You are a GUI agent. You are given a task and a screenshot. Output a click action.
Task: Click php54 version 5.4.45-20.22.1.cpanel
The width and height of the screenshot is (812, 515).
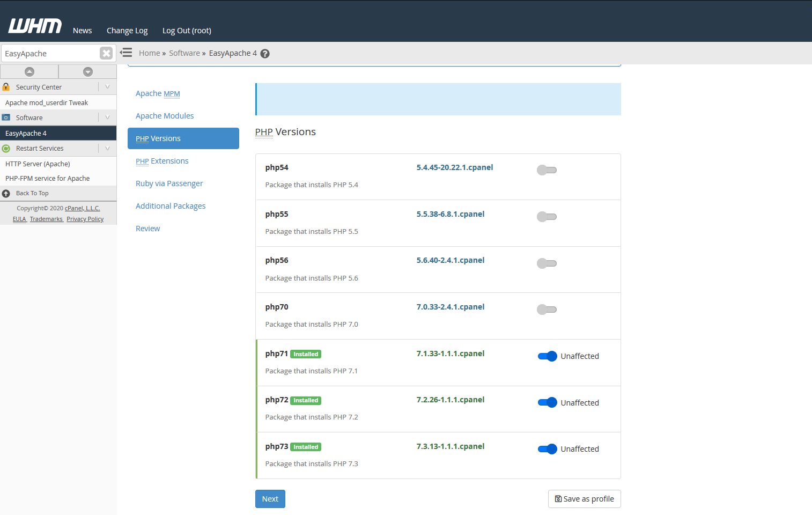455,167
